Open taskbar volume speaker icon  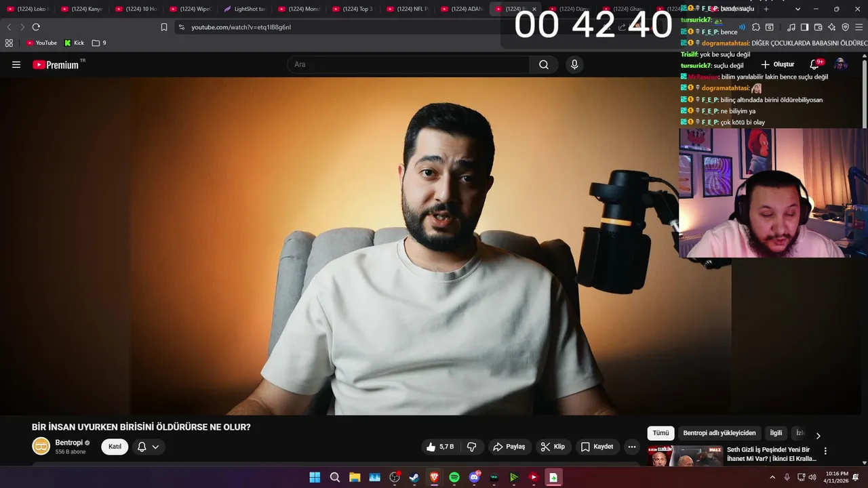pyautogui.click(x=812, y=477)
